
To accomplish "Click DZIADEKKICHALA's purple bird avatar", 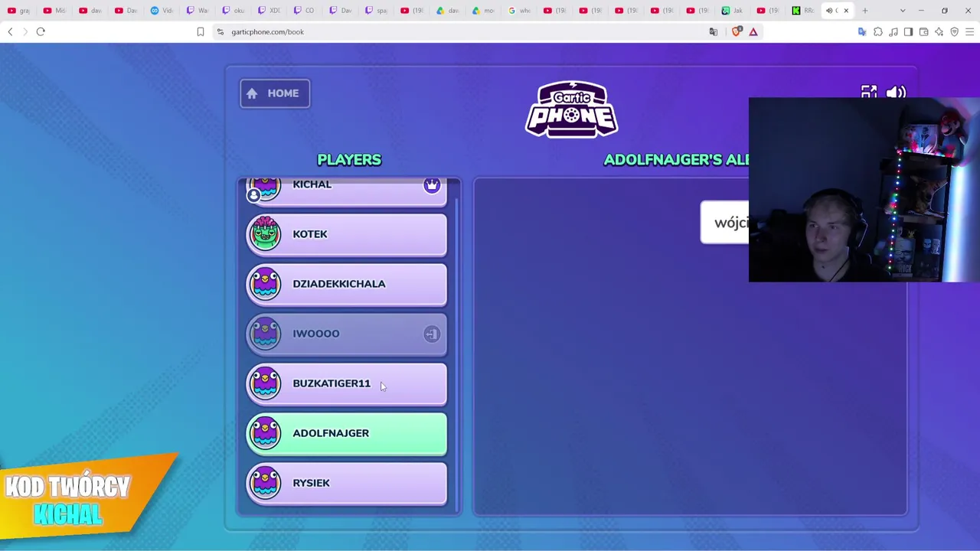I will click(265, 284).
